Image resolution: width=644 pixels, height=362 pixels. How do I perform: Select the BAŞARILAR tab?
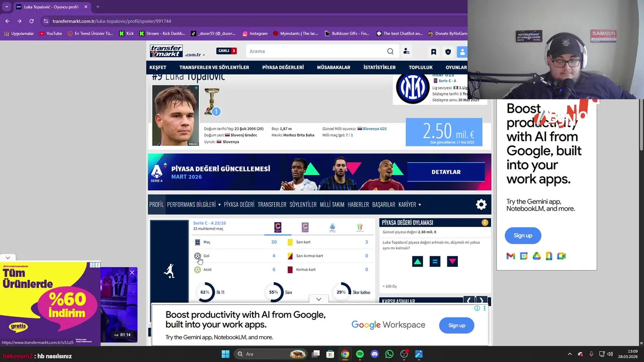coord(383,205)
